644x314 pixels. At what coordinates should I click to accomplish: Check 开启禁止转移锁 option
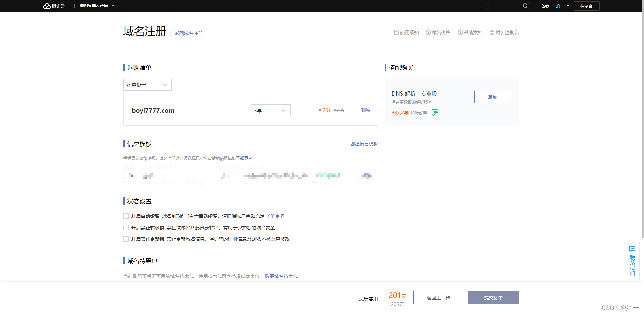[x=126, y=228]
